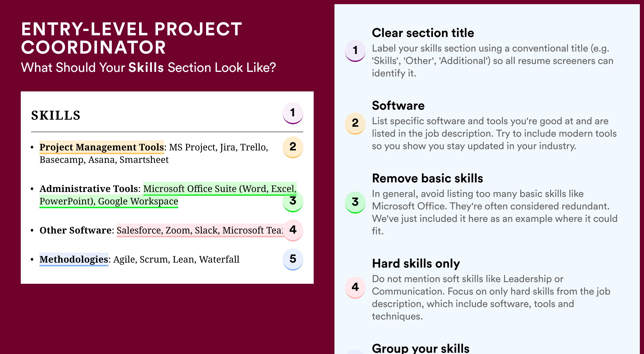Viewport: 644px width, 354px height.
Task: Click the 'SKILLS' heading in the resume card
Action: (55, 115)
